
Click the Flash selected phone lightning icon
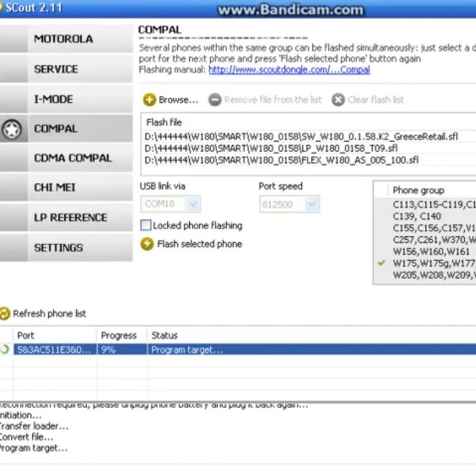pyautogui.click(x=147, y=244)
